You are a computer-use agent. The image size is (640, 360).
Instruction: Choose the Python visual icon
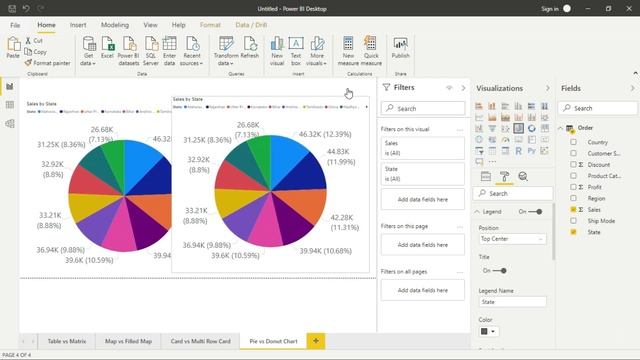(x=531, y=151)
